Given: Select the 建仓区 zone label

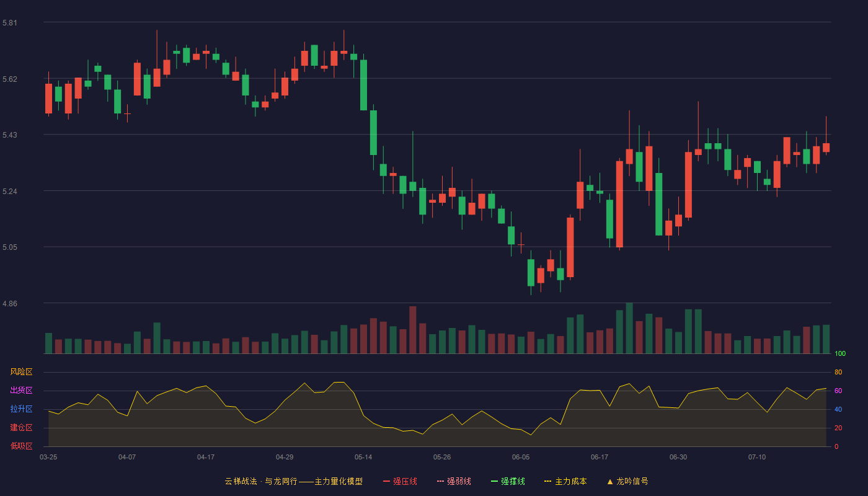Looking at the screenshot, I should (21, 428).
